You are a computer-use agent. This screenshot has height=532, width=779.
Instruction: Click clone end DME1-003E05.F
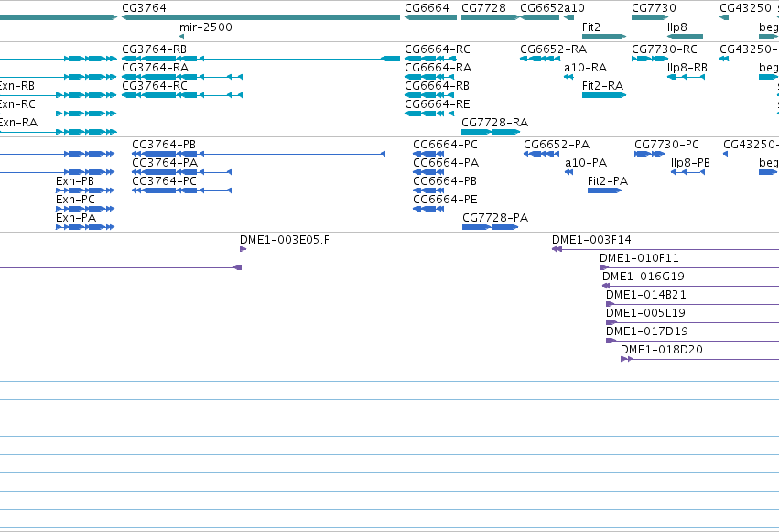coord(243,249)
